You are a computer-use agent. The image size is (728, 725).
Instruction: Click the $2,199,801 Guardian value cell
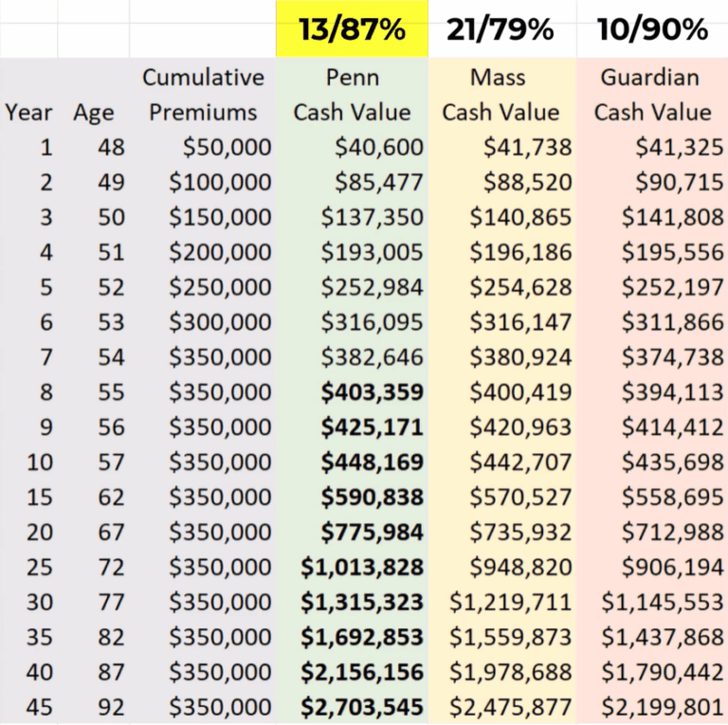point(652,707)
